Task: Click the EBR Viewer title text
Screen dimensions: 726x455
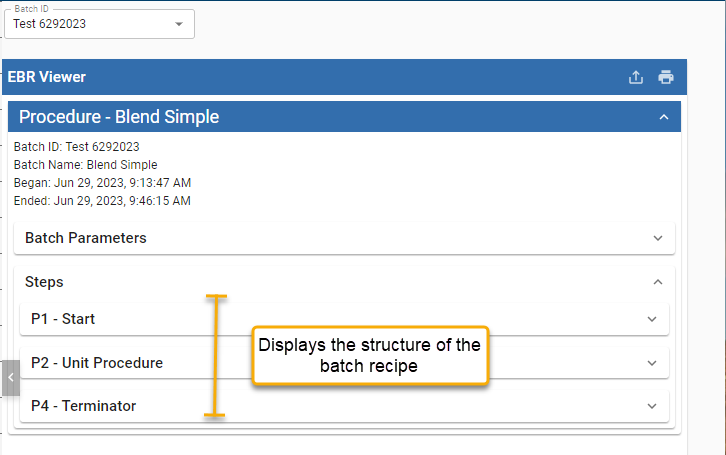Action: (x=47, y=77)
